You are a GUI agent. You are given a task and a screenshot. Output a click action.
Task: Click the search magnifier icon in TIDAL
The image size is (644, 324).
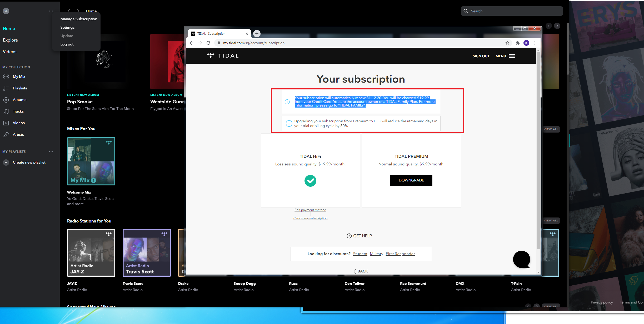(466, 11)
